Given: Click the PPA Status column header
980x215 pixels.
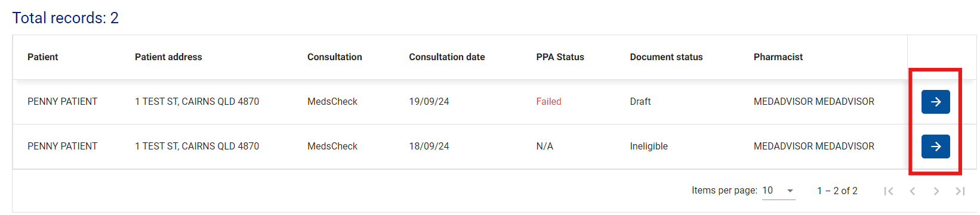Looking at the screenshot, I should point(560,57).
